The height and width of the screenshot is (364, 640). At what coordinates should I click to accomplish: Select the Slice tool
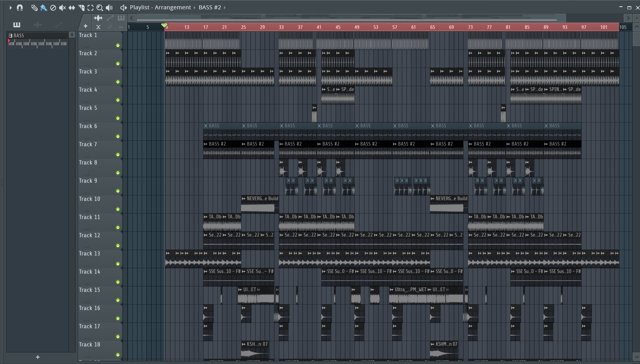click(x=81, y=8)
